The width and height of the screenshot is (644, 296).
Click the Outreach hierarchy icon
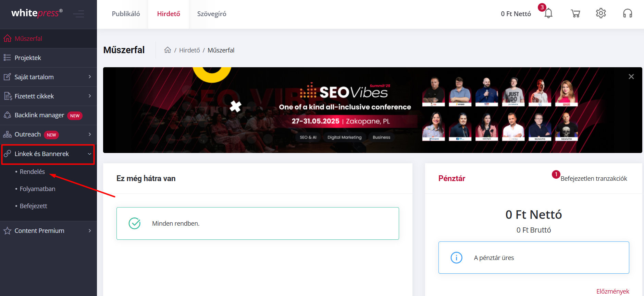(x=7, y=134)
